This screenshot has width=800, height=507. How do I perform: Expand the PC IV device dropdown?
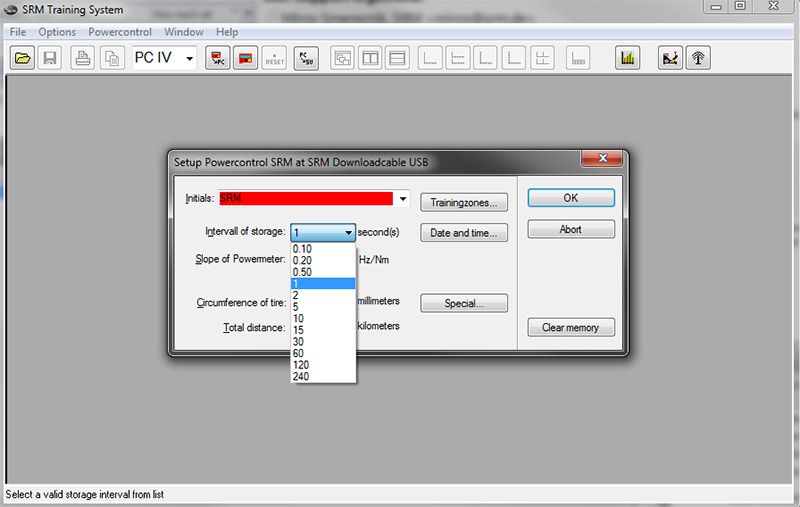click(188, 58)
